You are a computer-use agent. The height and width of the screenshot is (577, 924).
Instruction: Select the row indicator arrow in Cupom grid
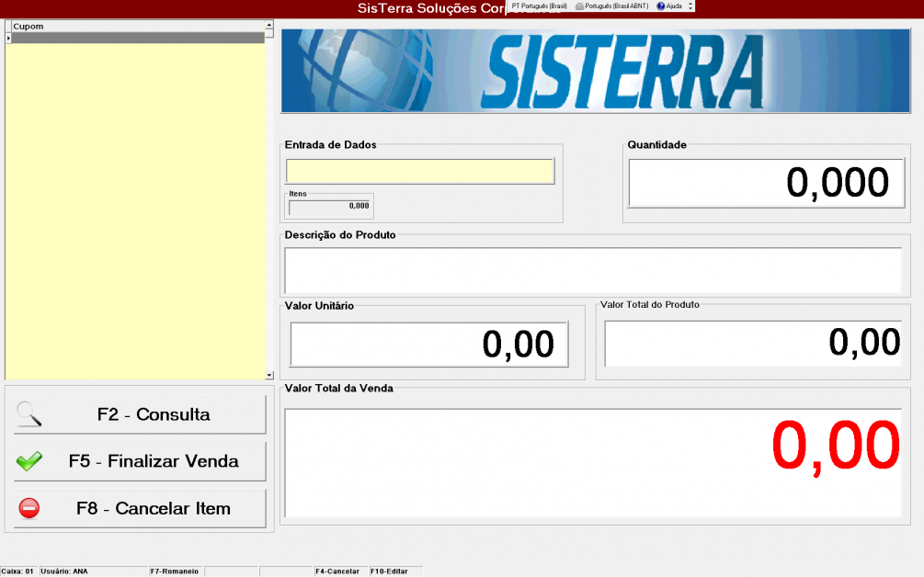[8, 38]
